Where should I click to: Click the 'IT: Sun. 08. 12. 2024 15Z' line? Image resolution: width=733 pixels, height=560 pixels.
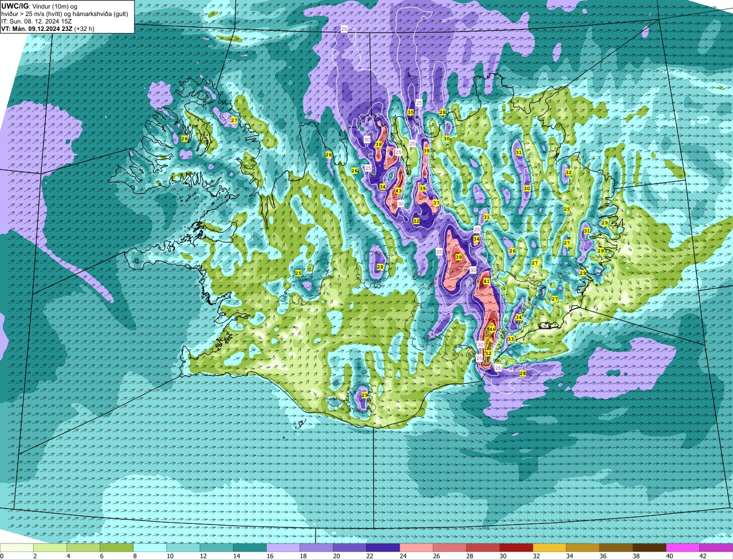click(x=37, y=21)
